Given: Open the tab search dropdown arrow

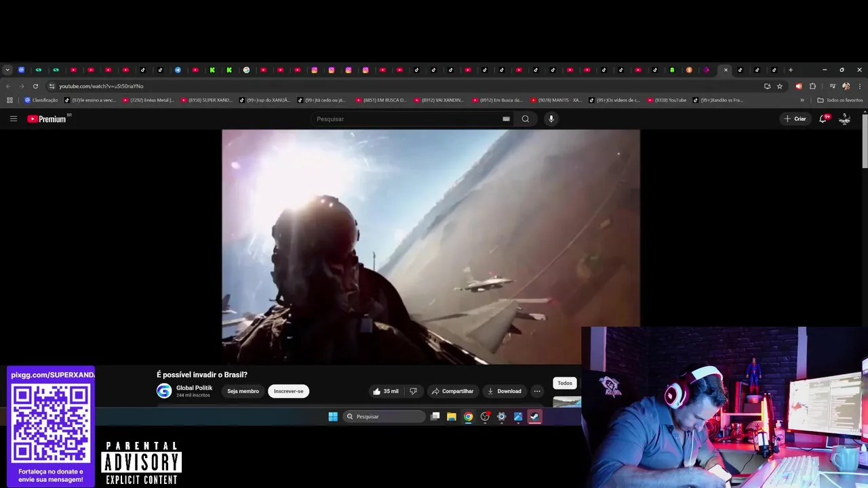Looking at the screenshot, I should coord(7,70).
